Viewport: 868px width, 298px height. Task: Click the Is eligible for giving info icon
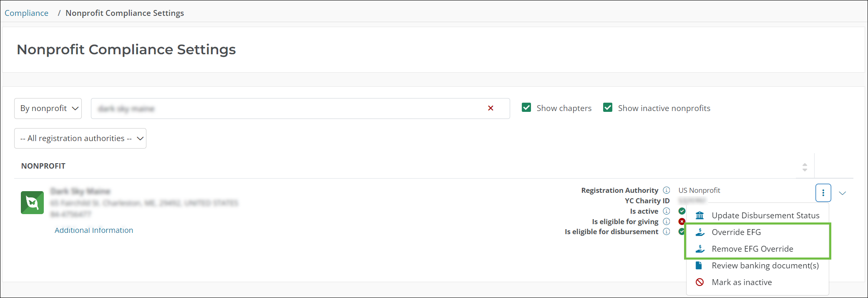click(667, 222)
